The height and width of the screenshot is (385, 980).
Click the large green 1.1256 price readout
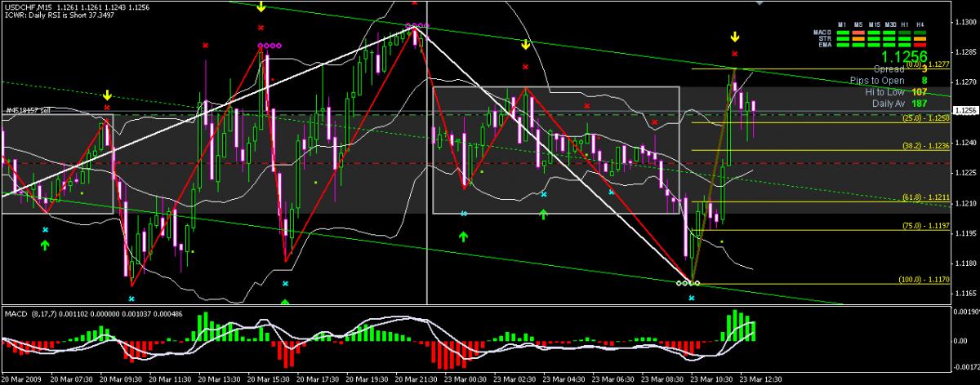pos(904,55)
